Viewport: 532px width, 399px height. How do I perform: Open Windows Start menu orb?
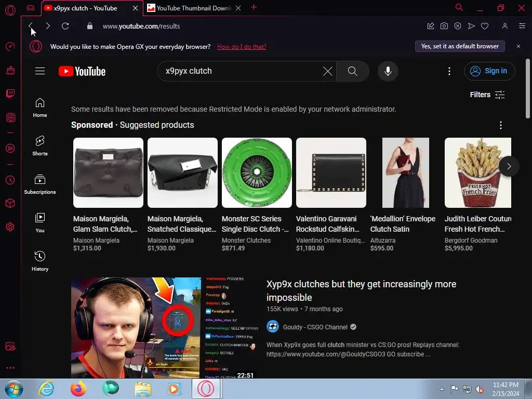click(x=14, y=389)
